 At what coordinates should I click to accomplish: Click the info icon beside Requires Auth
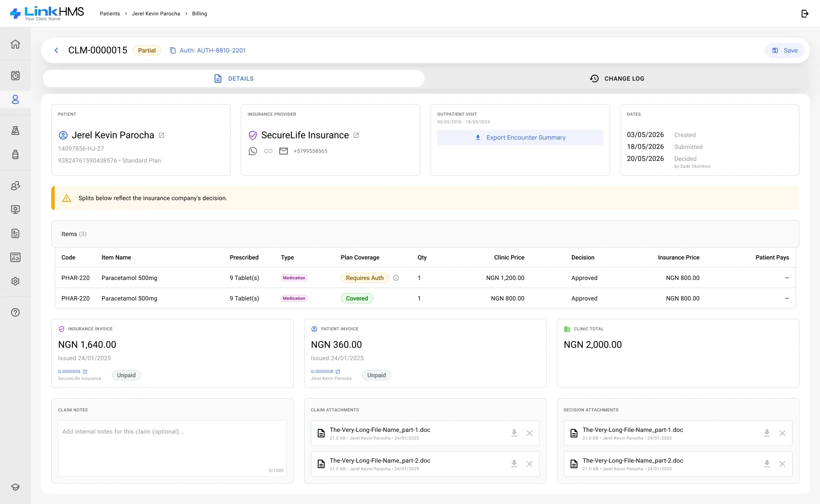click(396, 278)
